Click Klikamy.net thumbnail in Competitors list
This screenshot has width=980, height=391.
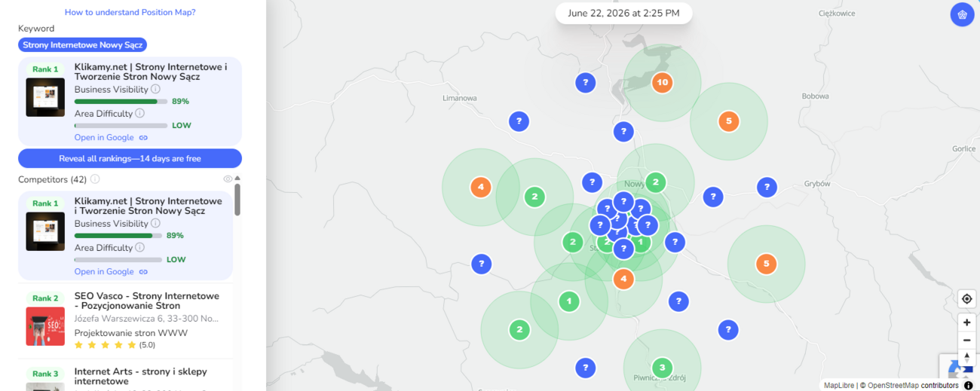click(45, 231)
